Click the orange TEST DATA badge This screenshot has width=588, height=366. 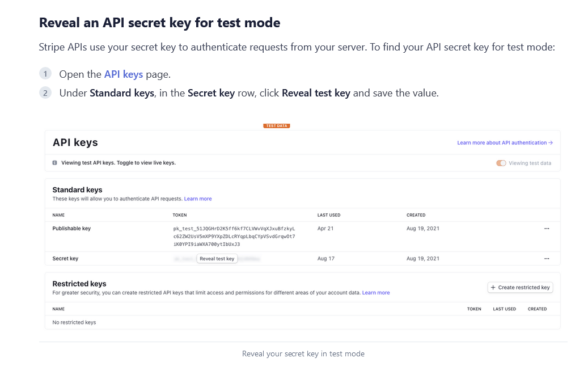click(276, 125)
